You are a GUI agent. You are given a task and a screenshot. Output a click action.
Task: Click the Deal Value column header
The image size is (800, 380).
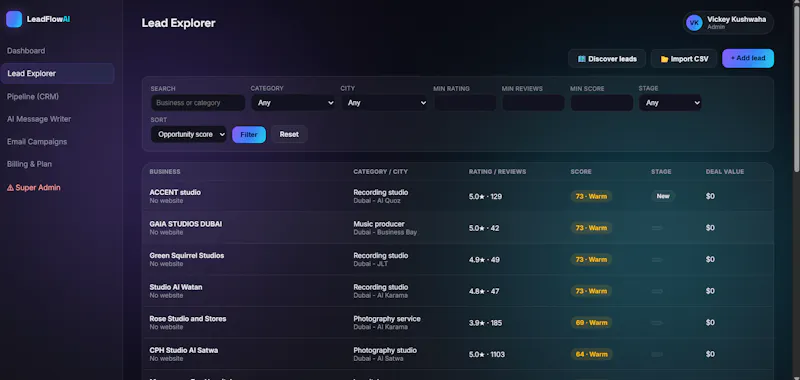point(725,172)
